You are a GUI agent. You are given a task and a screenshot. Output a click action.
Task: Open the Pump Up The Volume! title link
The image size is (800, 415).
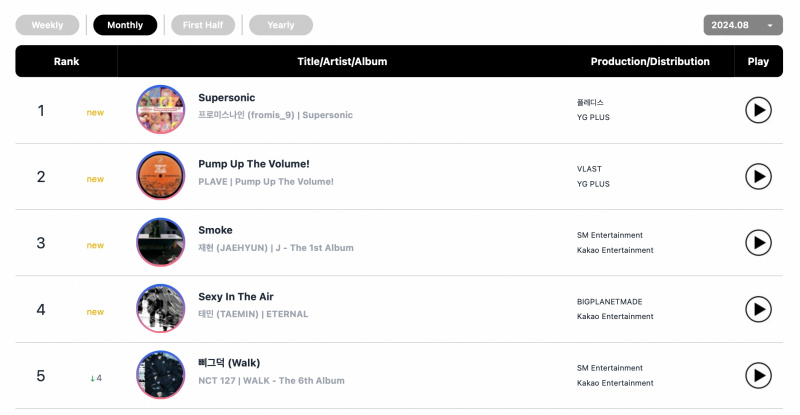point(254,164)
